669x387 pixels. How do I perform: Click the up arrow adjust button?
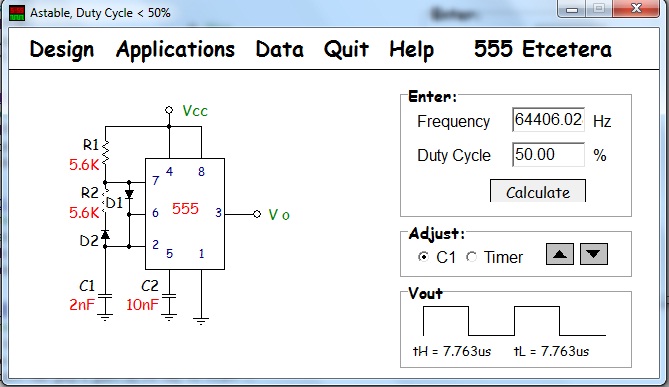click(x=559, y=254)
